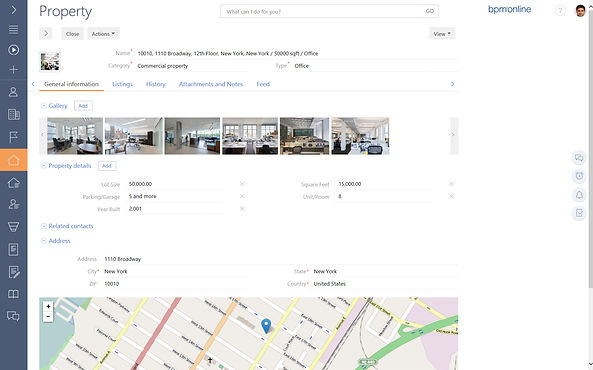Click the play button icon in sidebar
This screenshot has width=593, height=370.
13,50
